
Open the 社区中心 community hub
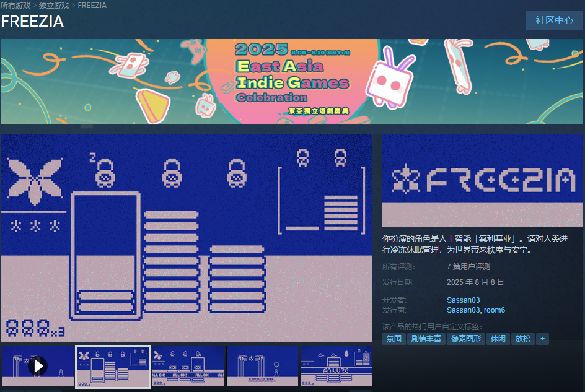pyautogui.click(x=555, y=20)
